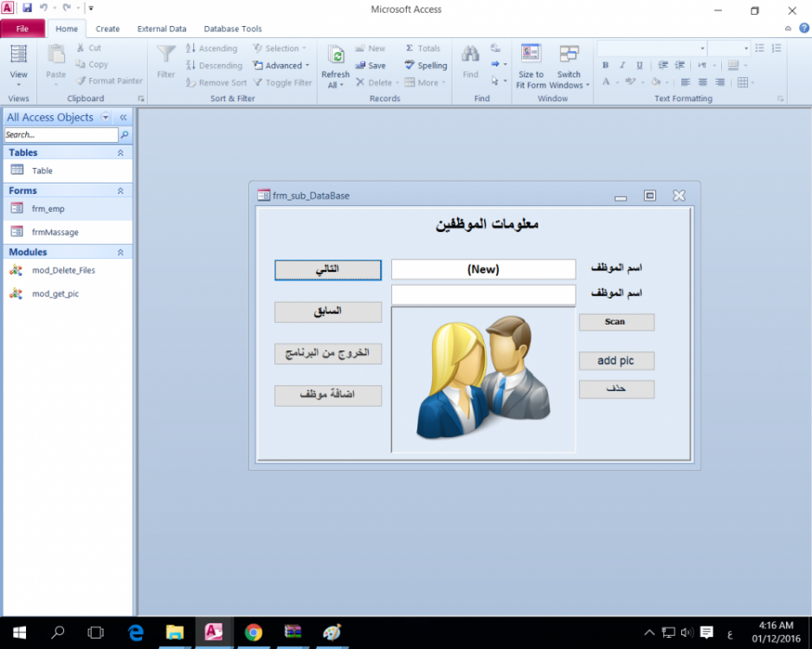Image resolution: width=812 pixels, height=649 pixels.
Task: Collapse the Tables group
Action: tap(120, 152)
